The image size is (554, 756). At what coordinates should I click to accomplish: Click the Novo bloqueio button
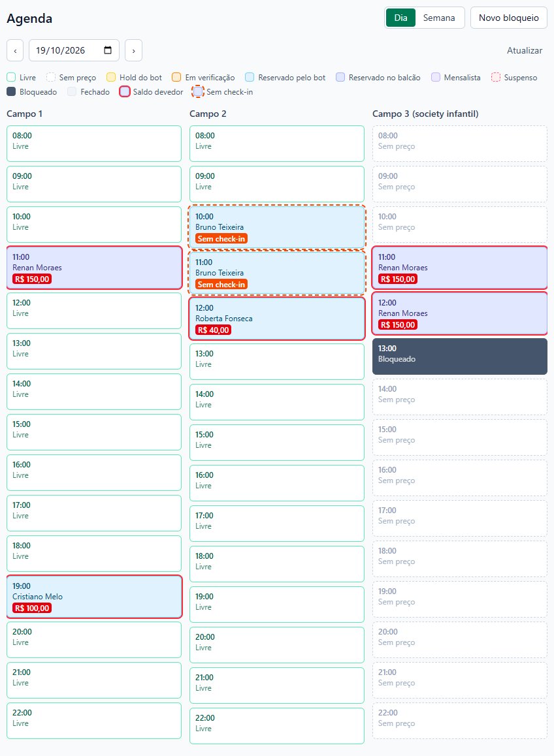[x=509, y=18]
